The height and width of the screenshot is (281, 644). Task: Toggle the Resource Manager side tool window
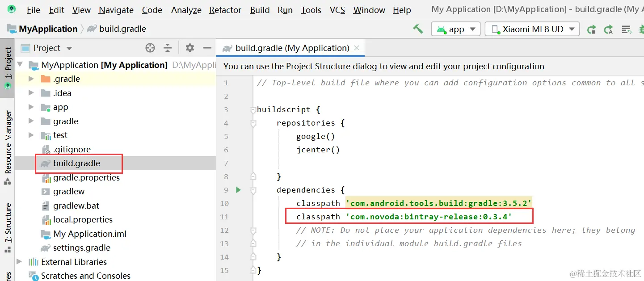(x=7, y=147)
